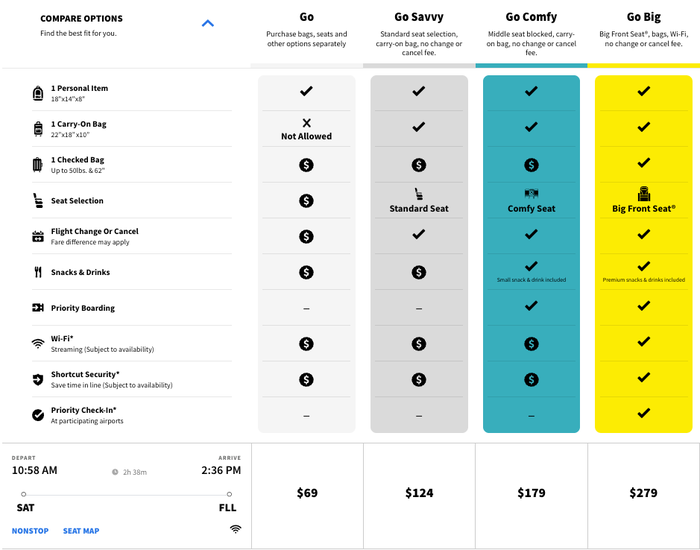
Task: Click the Shortcut Security shield icon
Action: pyautogui.click(x=38, y=379)
